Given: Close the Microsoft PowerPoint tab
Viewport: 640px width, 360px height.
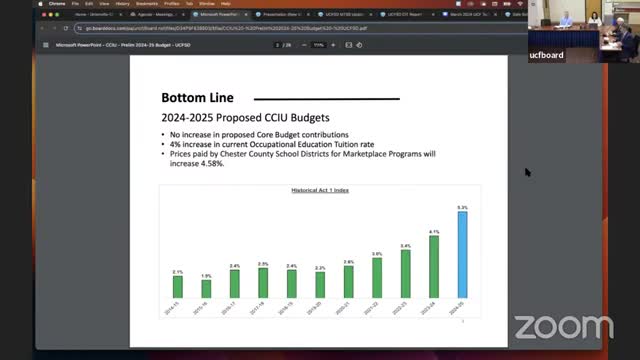Looking at the screenshot, I should 246,14.
